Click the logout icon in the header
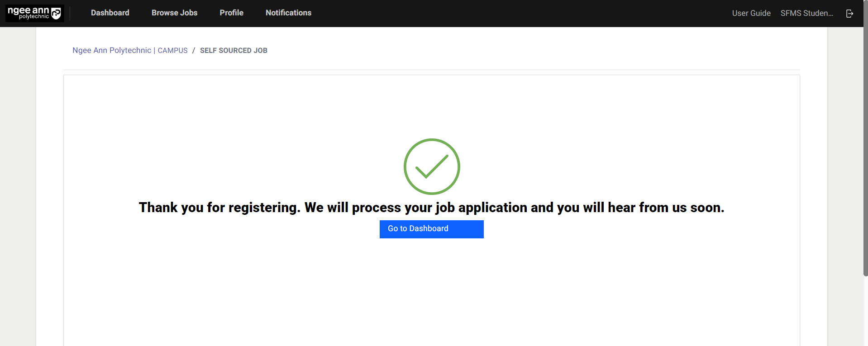This screenshot has height=346, width=868. point(849,14)
